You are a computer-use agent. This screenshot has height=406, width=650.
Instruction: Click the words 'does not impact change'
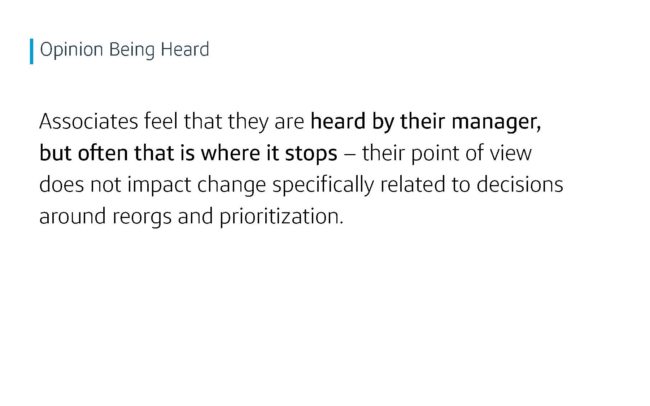[x=153, y=185]
